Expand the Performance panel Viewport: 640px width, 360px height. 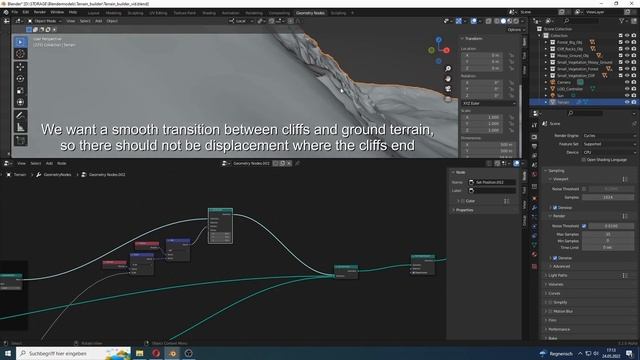coord(559,329)
